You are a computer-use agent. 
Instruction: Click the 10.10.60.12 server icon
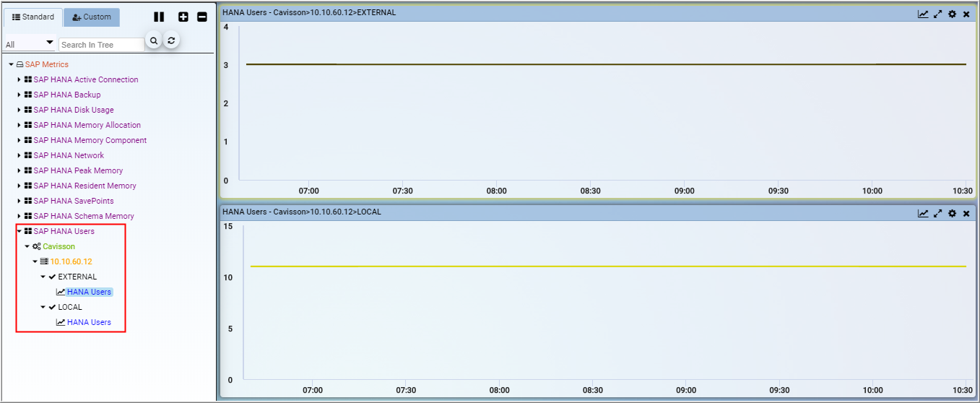pyautogui.click(x=44, y=262)
